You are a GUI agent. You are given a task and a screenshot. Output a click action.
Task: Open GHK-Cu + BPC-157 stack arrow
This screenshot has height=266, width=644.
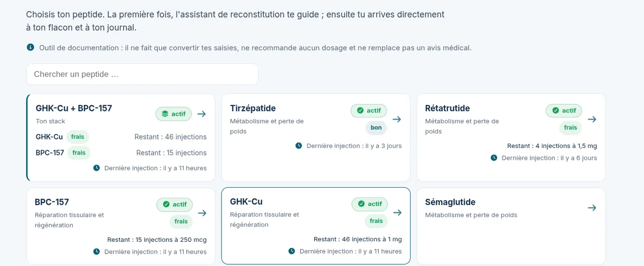pyautogui.click(x=202, y=114)
